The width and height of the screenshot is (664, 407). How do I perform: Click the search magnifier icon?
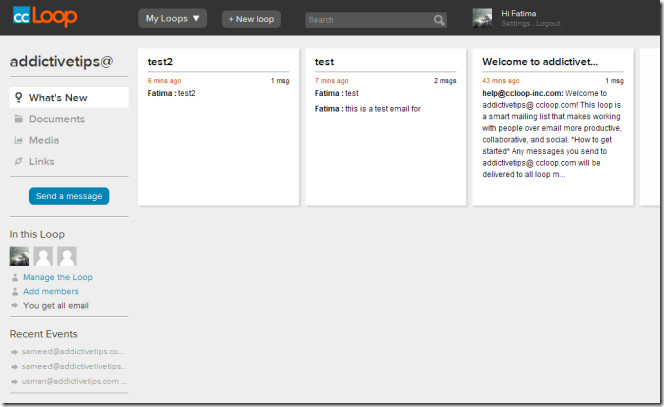pos(439,20)
